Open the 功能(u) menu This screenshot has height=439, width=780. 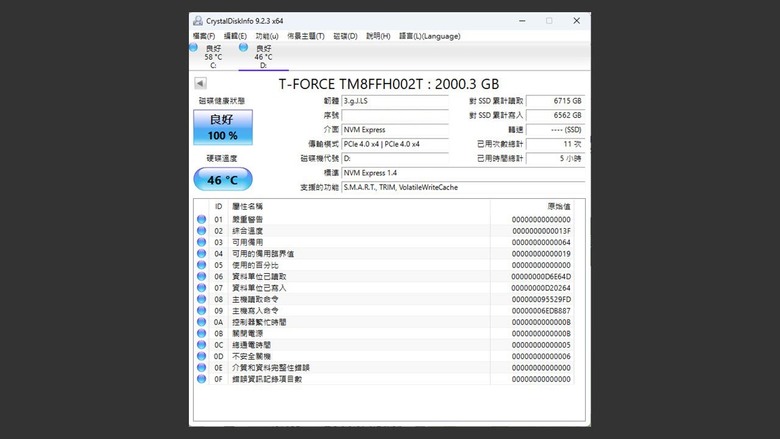pos(267,36)
